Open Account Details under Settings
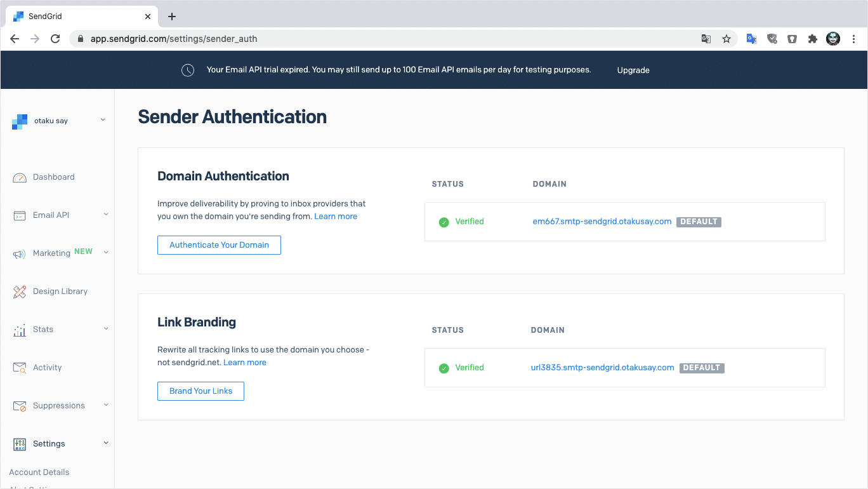The image size is (868, 489). [39, 472]
